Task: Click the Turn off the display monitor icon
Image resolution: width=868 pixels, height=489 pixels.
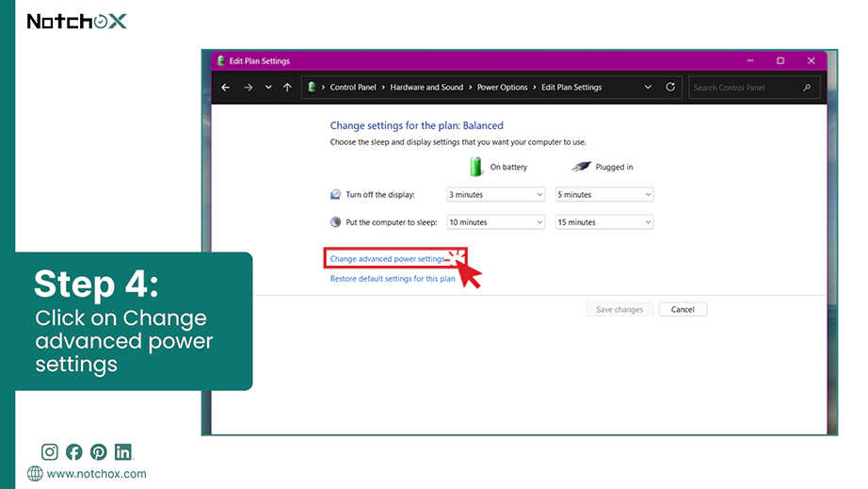Action: pos(335,194)
